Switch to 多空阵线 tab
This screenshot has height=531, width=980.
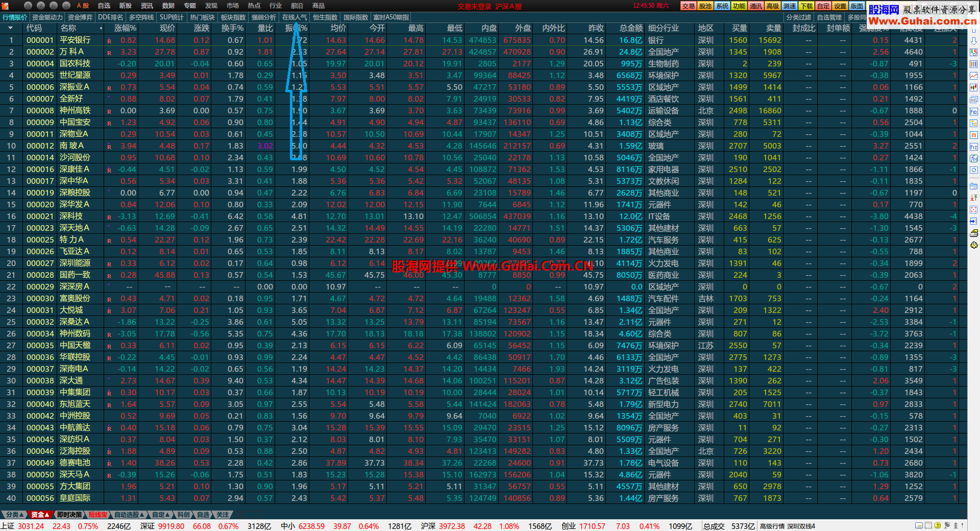[x=141, y=17]
